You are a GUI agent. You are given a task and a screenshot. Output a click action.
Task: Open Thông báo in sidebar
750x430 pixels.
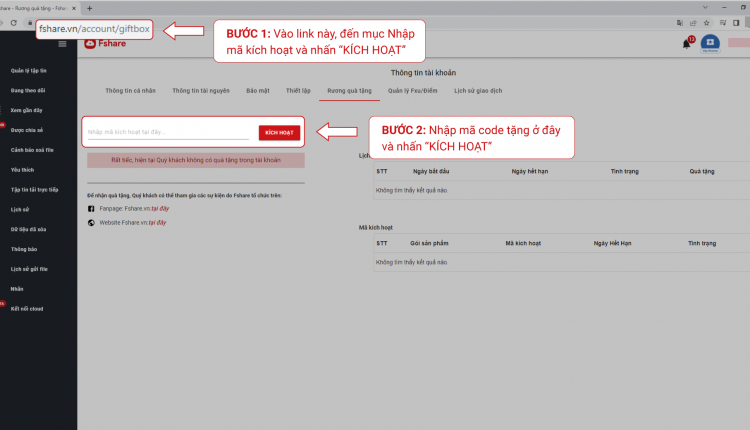click(24, 249)
